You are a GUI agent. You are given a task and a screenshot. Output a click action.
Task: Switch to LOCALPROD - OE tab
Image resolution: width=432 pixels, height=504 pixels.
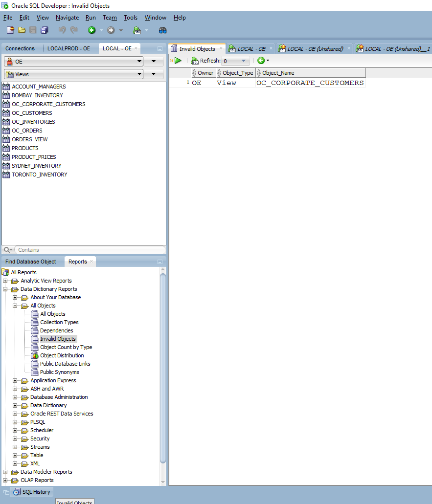coord(68,48)
